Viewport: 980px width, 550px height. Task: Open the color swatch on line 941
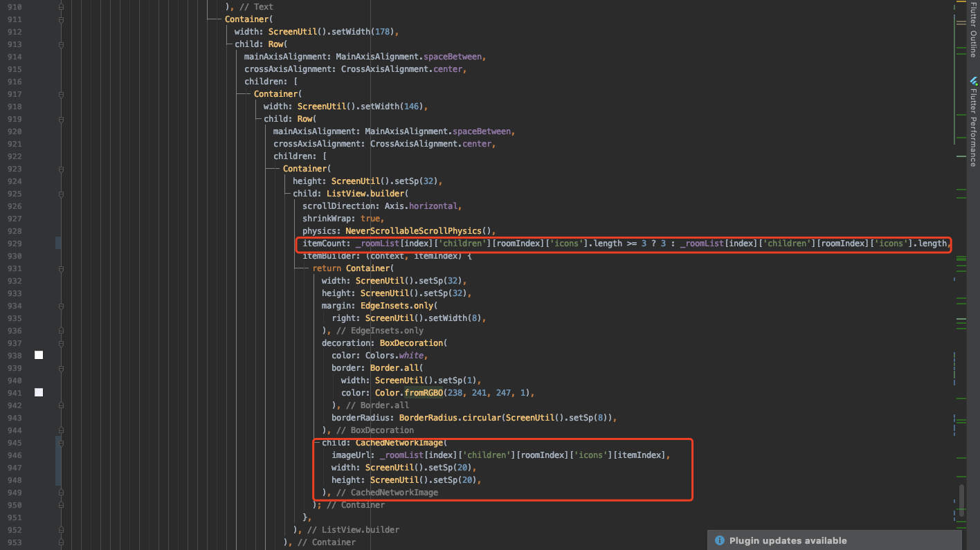click(x=39, y=392)
